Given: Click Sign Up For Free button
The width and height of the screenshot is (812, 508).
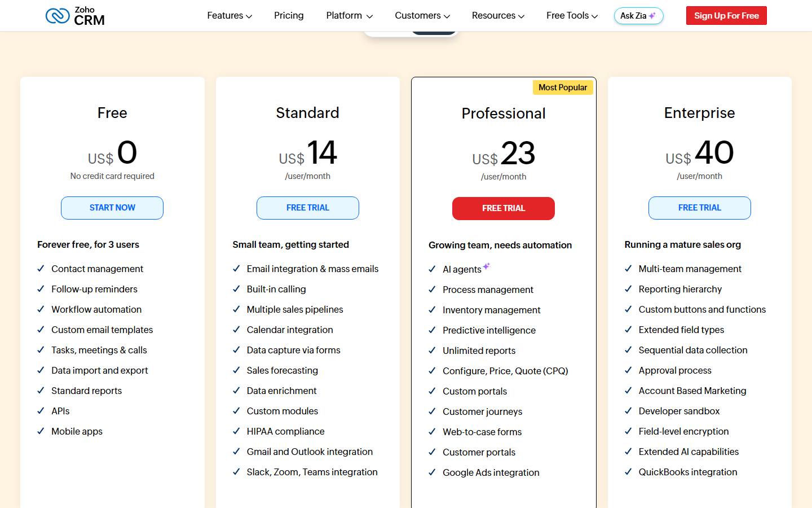Looking at the screenshot, I should tap(726, 16).
